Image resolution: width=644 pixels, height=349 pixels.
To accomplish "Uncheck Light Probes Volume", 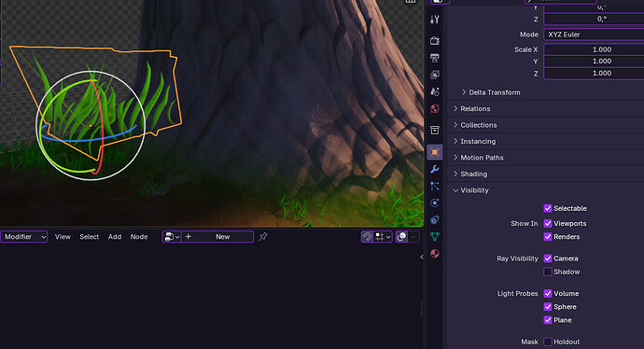I will click(x=548, y=294).
